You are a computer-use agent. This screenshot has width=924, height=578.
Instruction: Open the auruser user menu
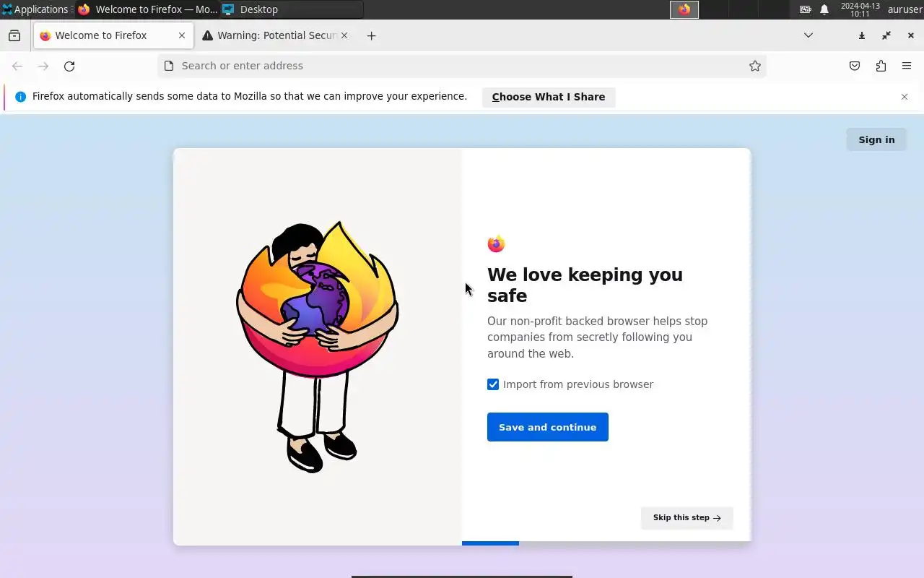click(x=905, y=9)
